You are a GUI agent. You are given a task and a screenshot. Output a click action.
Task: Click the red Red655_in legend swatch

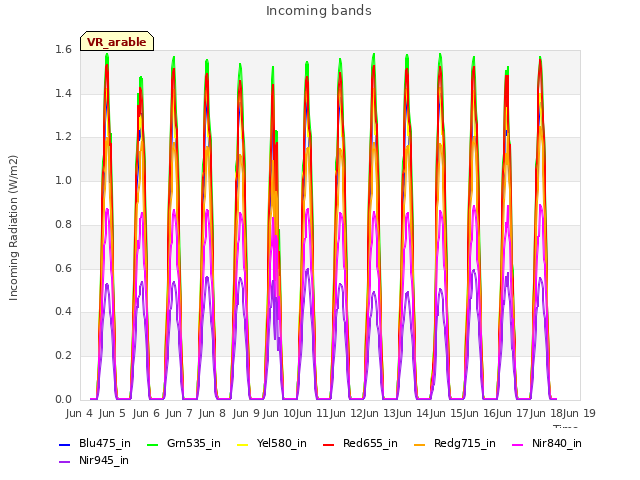coord(329,444)
